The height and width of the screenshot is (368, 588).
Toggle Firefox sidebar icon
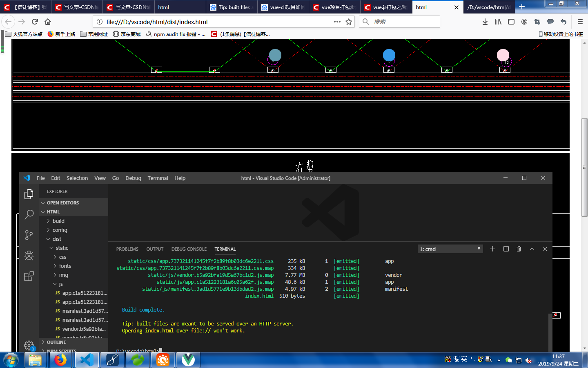[511, 22]
